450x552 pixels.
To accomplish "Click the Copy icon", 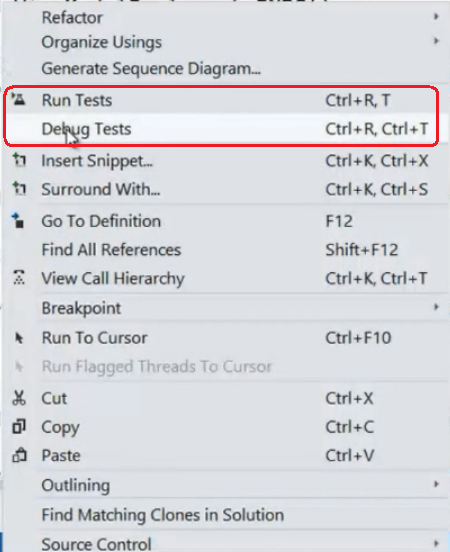I will (19, 426).
